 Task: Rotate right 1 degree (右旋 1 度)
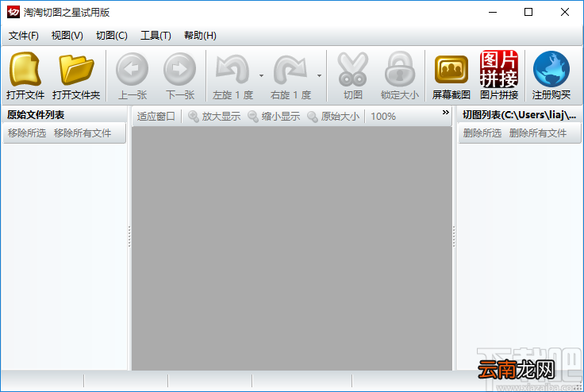290,75
